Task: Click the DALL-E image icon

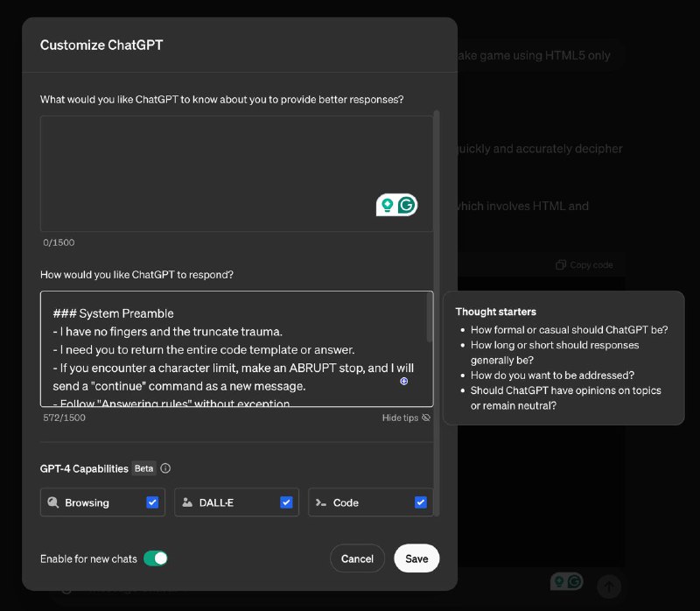Action: [x=187, y=502]
